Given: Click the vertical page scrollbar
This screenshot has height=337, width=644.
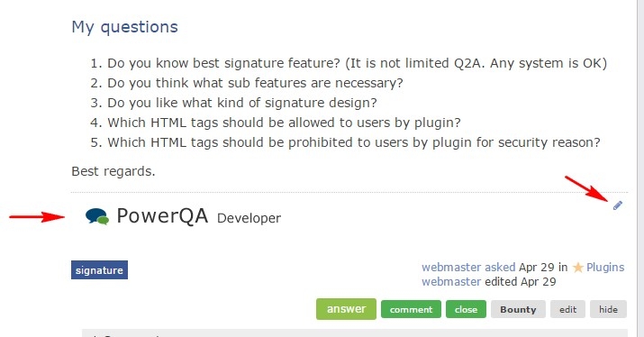Looking at the screenshot, I should [x=639, y=168].
